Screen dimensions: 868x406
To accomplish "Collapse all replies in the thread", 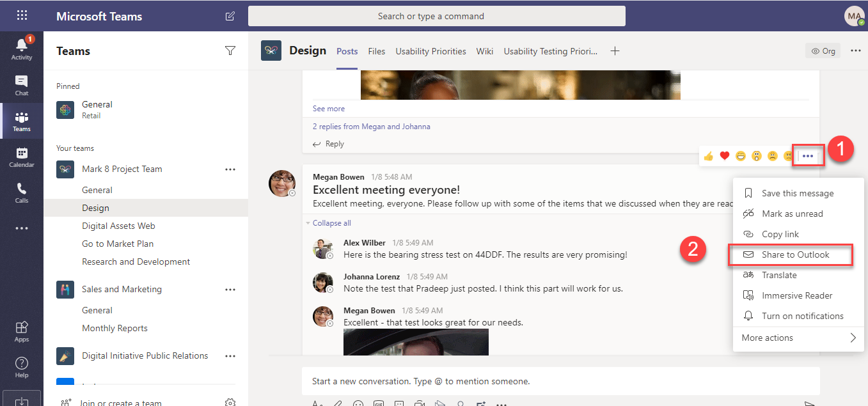I will (x=331, y=223).
